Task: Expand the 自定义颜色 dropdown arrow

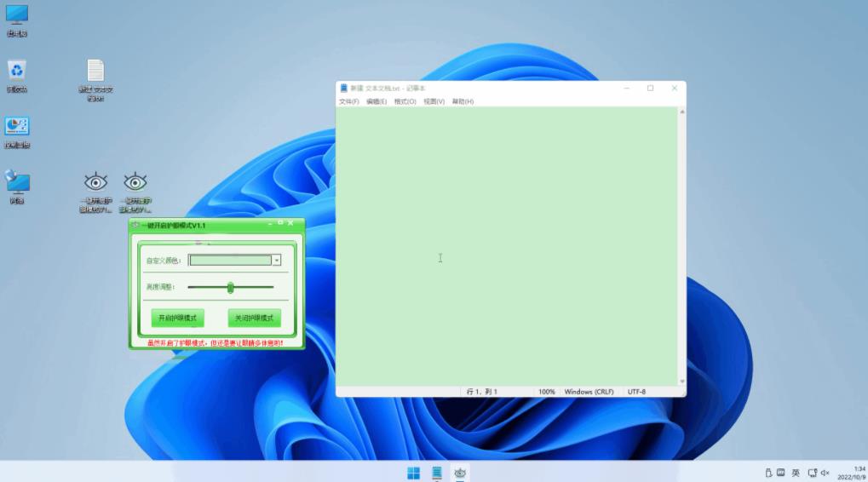Action: point(276,261)
